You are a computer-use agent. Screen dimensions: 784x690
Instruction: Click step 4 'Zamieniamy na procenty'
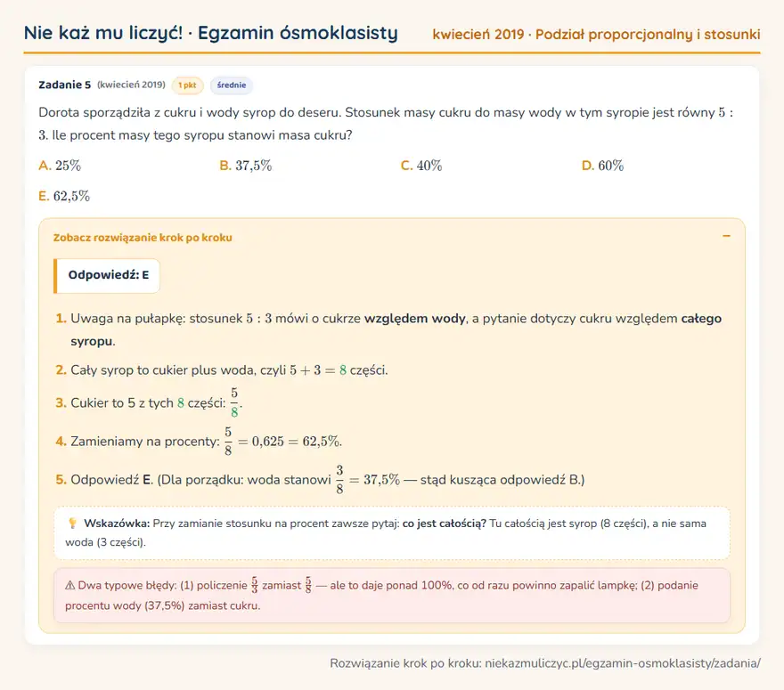[145, 442]
